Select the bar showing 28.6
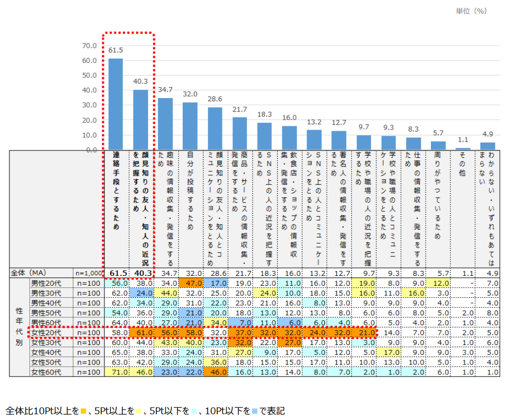The width and height of the screenshot is (506, 420). 215,128
